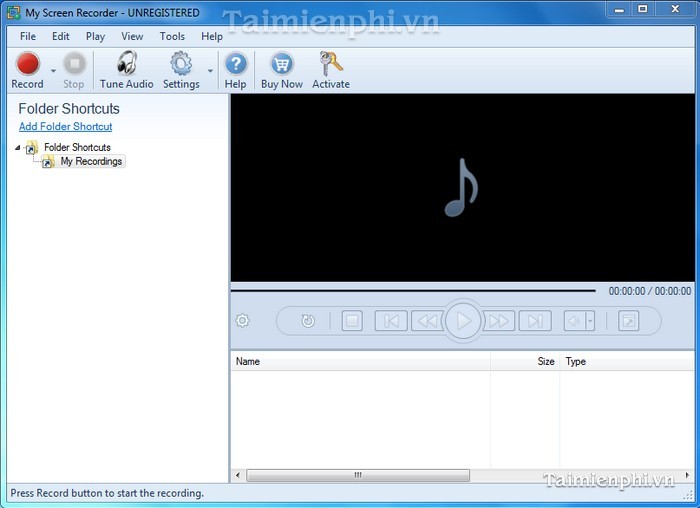This screenshot has width=700, height=508.
Task: Open the Play menu
Action: point(95,36)
